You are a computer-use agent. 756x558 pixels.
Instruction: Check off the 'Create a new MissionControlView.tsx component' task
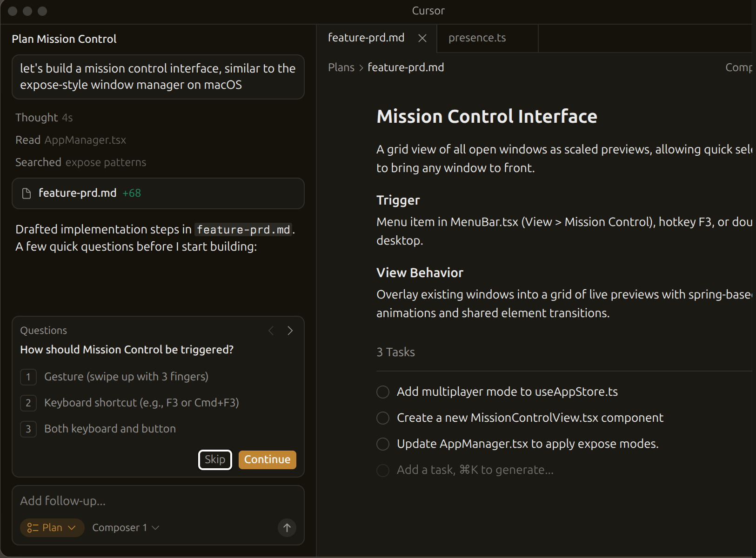tap(382, 418)
